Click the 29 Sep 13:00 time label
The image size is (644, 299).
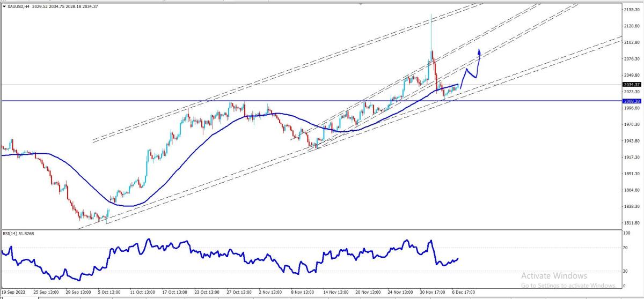[x=77, y=293]
